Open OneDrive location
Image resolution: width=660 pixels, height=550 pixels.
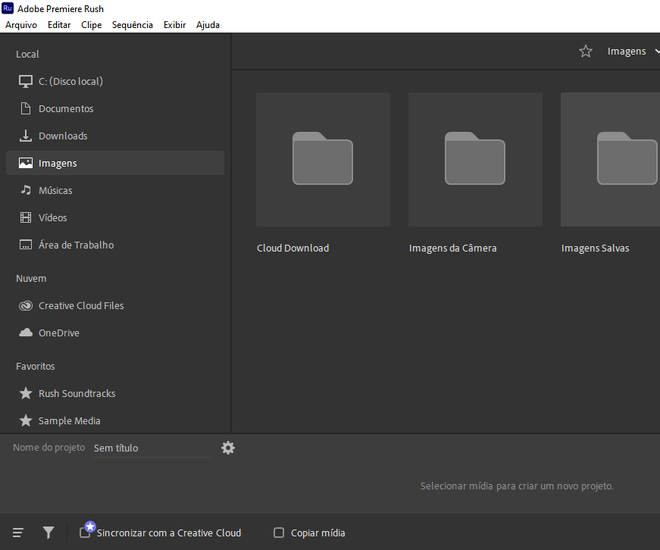pos(115,333)
